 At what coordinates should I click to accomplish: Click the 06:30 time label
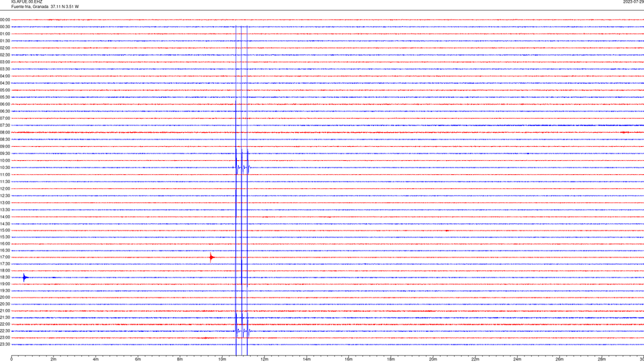coord(5,111)
